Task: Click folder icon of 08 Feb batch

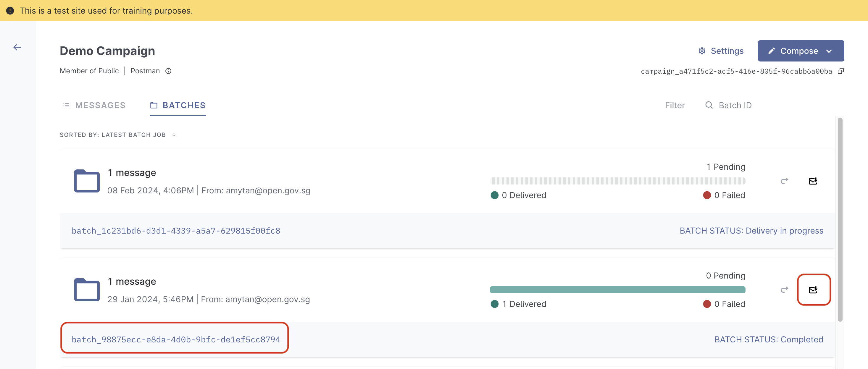Action: coord(87,181)
